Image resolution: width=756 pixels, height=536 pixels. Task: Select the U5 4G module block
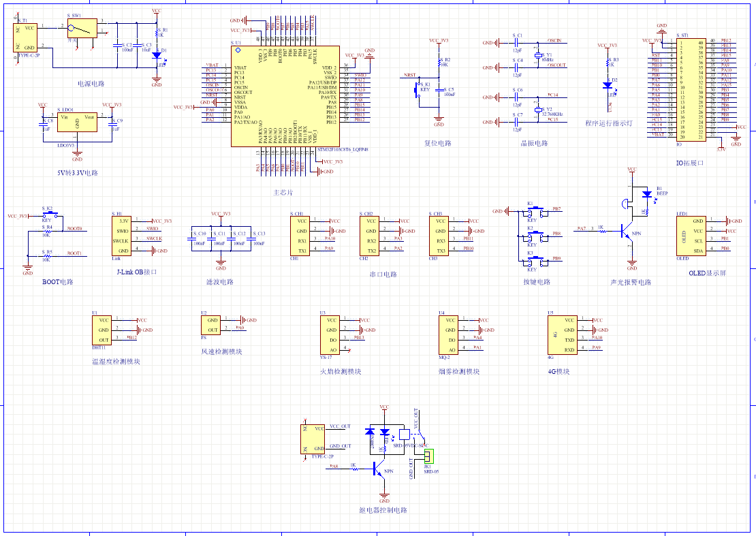[562, 335]
